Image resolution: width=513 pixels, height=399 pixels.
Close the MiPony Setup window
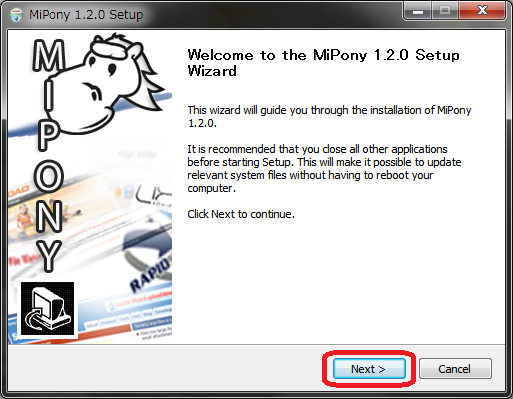click(482, 11)
